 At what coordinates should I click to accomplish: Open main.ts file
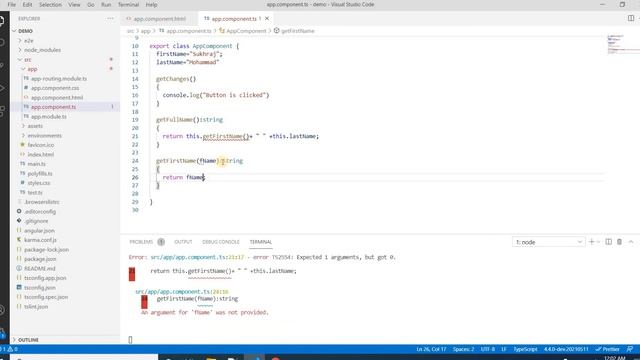tap(37, 164)
